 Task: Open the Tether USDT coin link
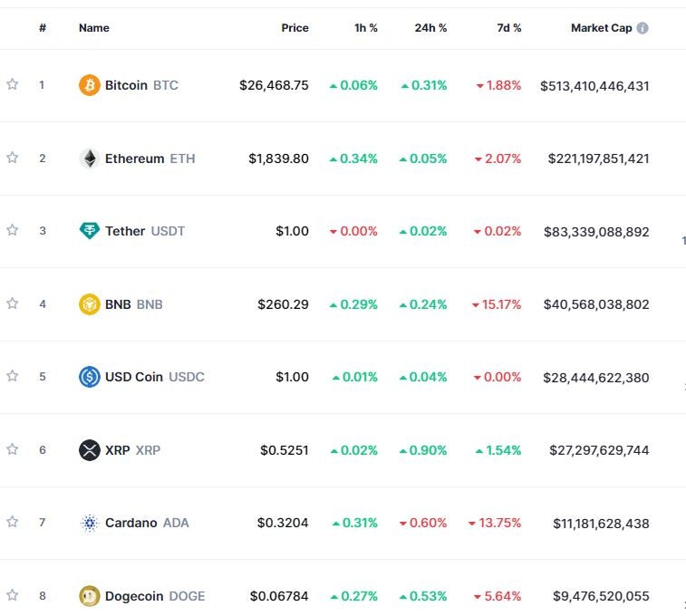point(125,231)
